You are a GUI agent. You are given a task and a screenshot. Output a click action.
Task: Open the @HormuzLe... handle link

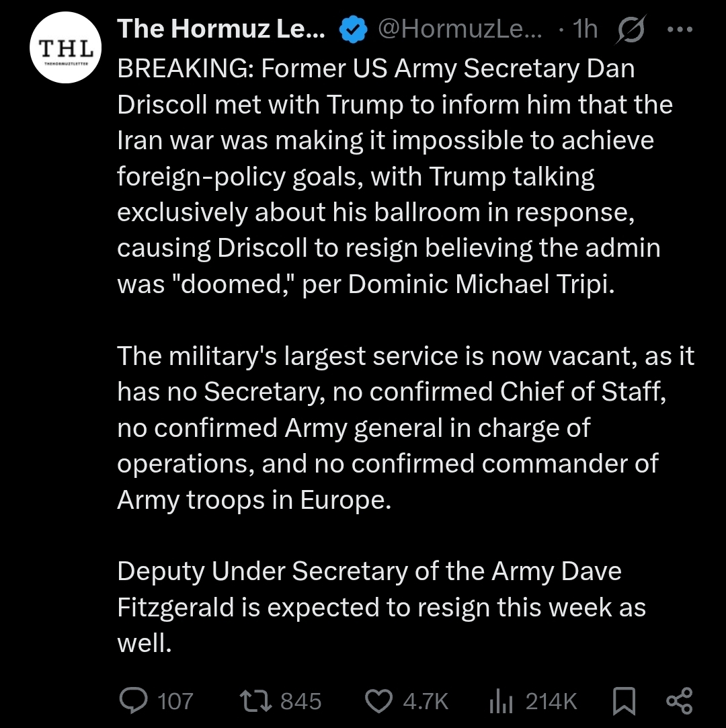point(460,29)
